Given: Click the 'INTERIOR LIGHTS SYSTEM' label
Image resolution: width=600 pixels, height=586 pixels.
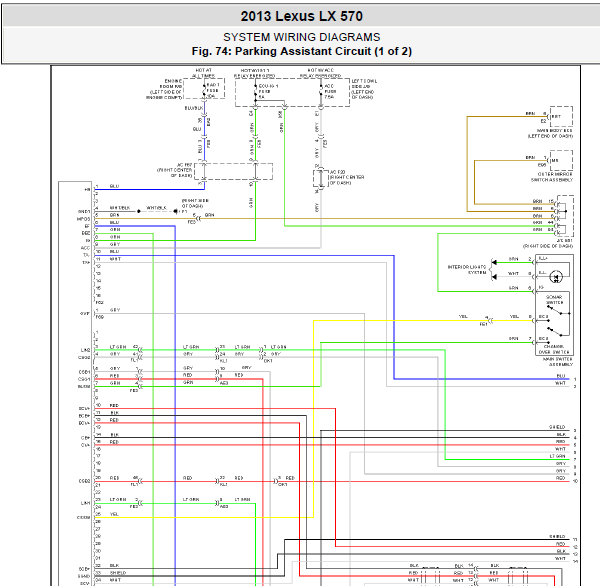Looking at the screenshot, I should 467,269.
